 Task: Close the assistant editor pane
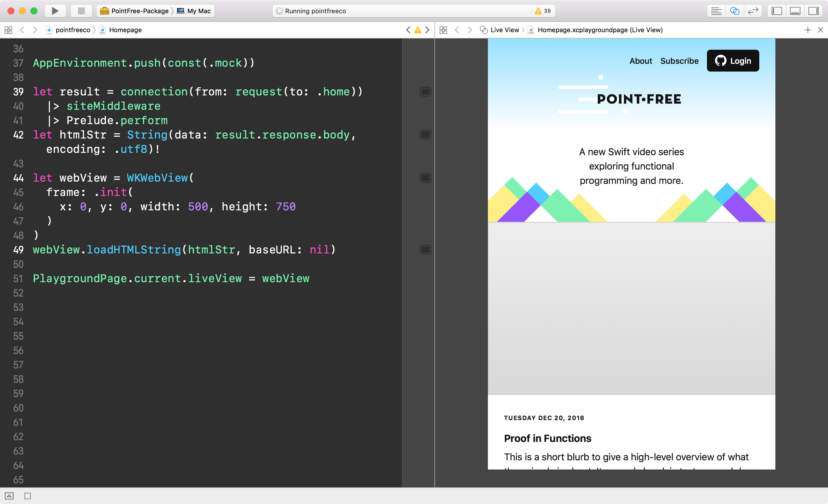point(820,30)
